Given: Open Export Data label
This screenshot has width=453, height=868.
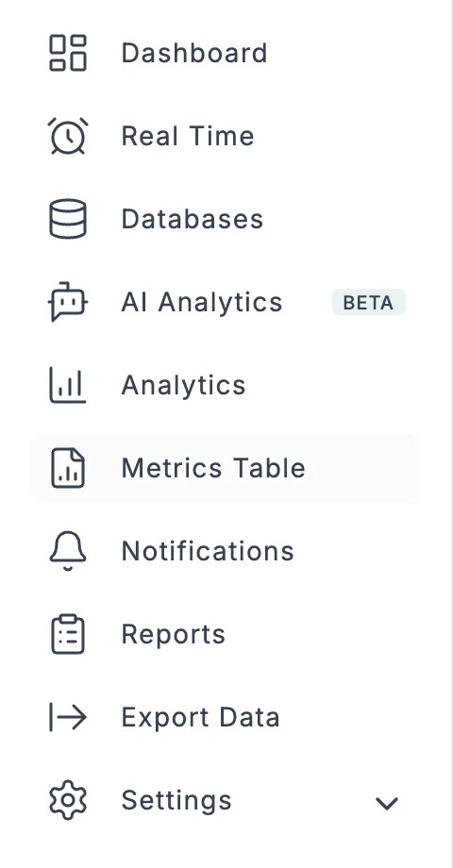Looking at the screenshot, I should (x=200, y=718).
